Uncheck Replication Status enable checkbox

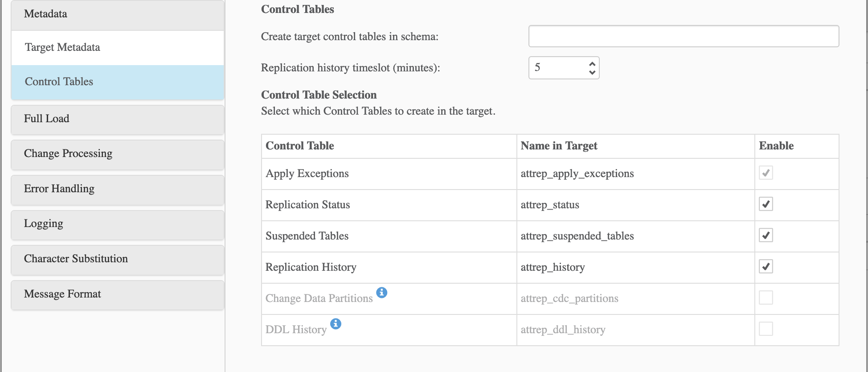pos(766,204)
